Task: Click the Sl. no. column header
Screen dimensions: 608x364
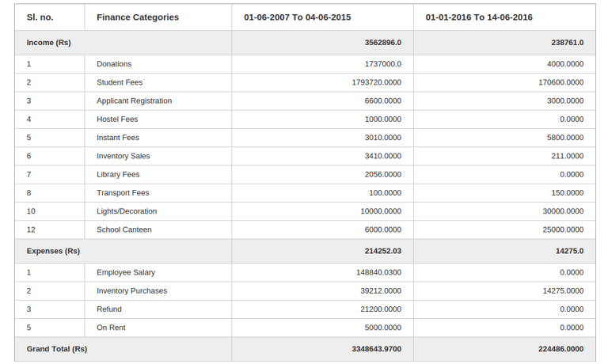Action: click(x=40, y=17)
